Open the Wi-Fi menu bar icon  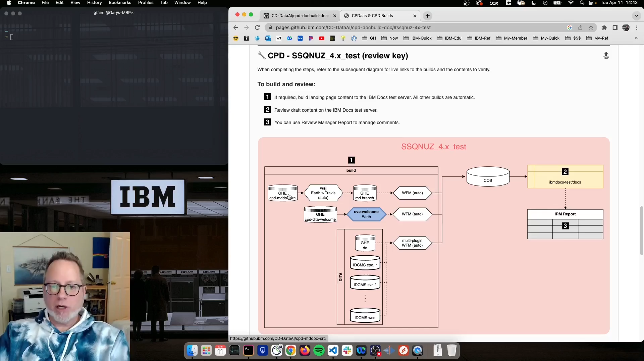[x=571, y=3]
